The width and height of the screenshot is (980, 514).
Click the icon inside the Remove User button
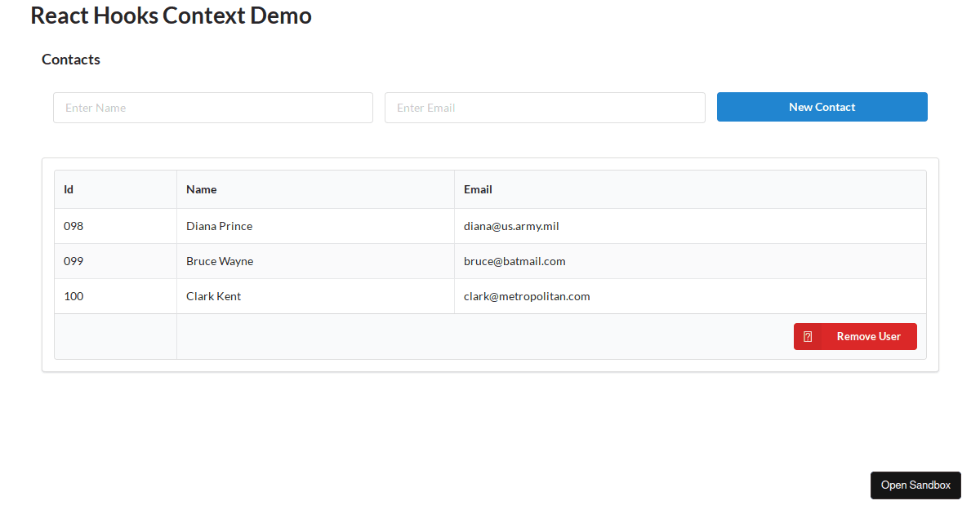pos(808,336)
